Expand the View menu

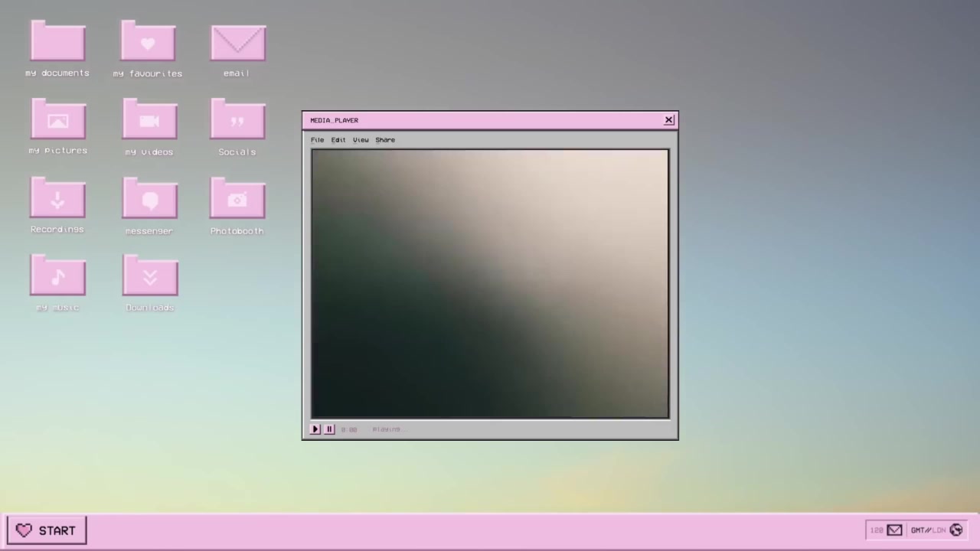tap(361, 140)
